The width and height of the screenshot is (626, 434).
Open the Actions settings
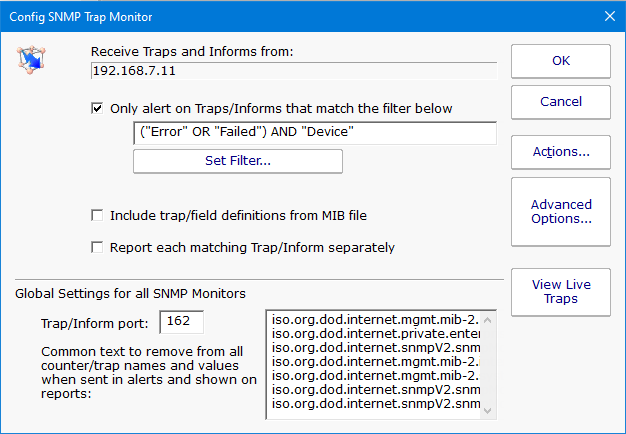click(560, 152)
